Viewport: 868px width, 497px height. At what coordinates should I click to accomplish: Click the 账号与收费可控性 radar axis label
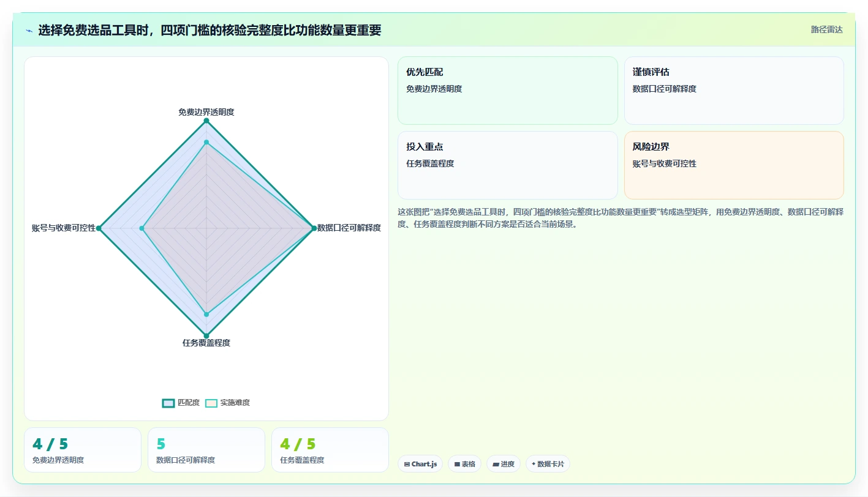pyautogui.click(x=64, y=228)
